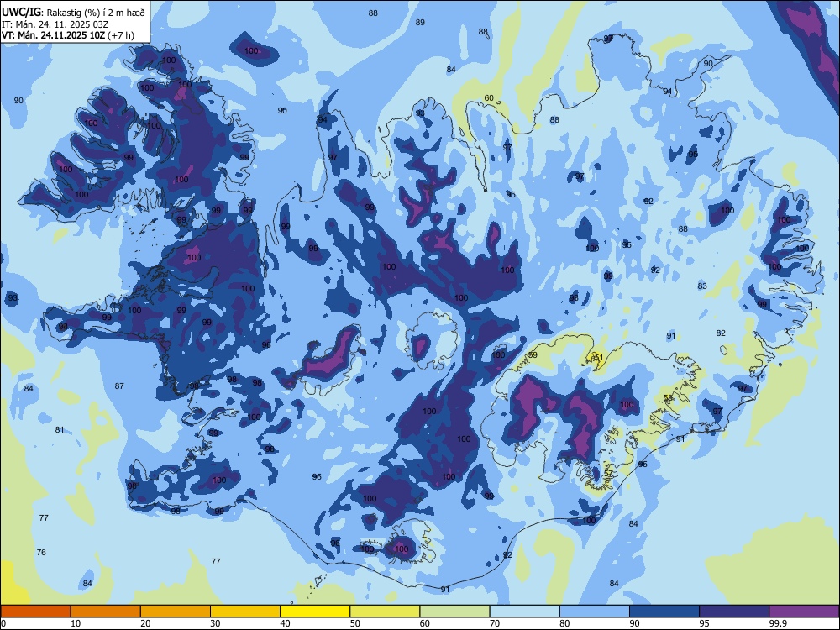This screenshot has height=630, width=840.
Task: Click the map value '82' in the eastern interior
Action: click(x=721, y=333)
